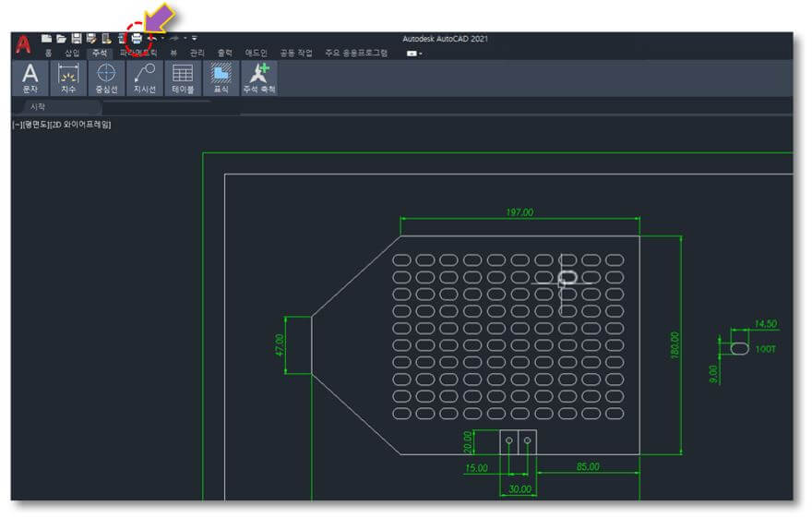
Task: Switch to the 관리 ribbon tab
Action: tap(197, 54)
